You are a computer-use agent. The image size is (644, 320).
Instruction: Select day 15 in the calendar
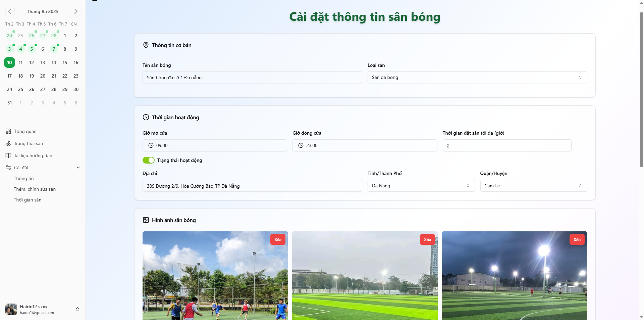point(65,62)
